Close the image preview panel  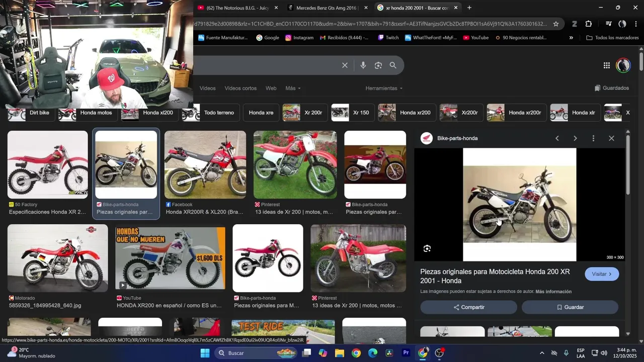click(x=611, y=138)
